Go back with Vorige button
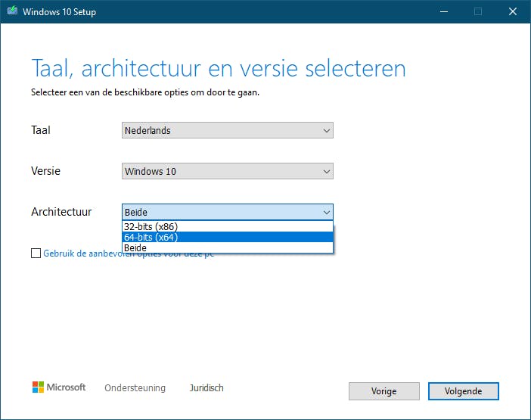The width and height of the screenshot is (531, 420). tap(383, 391)
